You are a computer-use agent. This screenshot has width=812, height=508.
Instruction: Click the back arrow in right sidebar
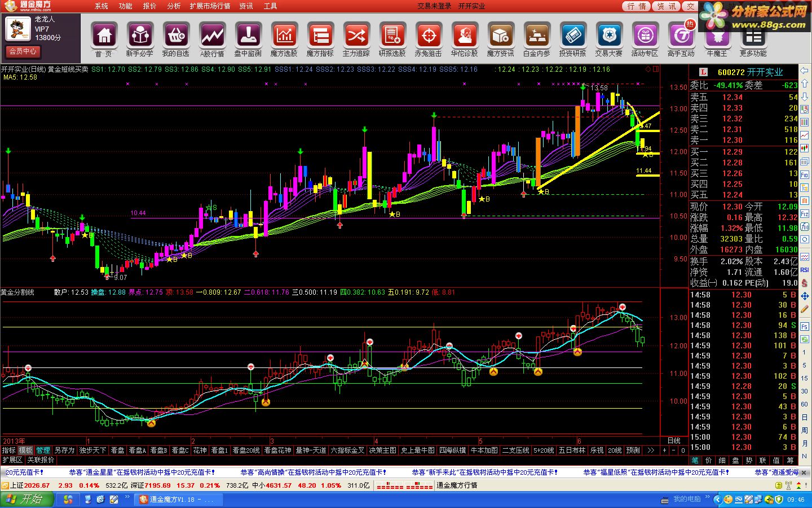click(805, 72)
